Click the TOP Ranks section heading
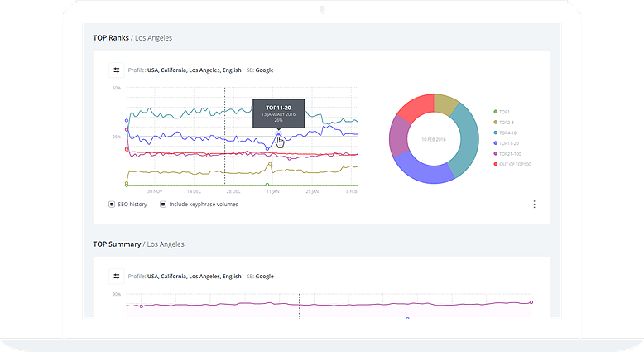 coord(132,38)
